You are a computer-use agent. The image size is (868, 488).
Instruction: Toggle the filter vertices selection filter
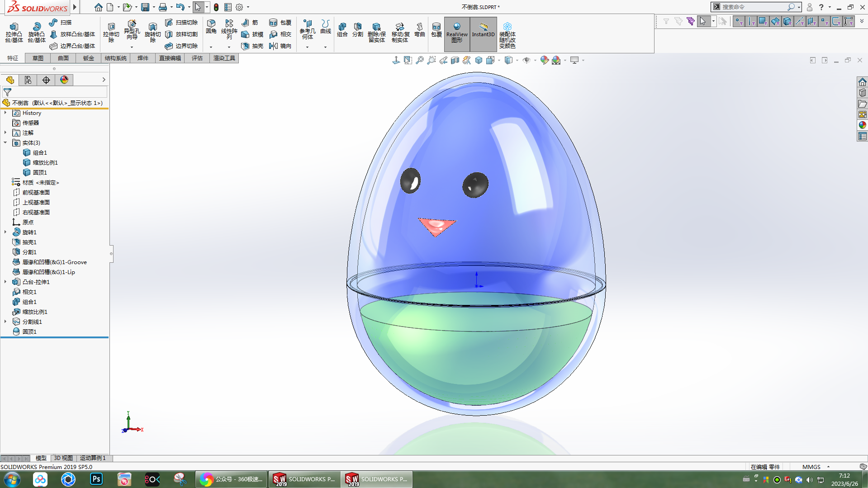(739, 21)
